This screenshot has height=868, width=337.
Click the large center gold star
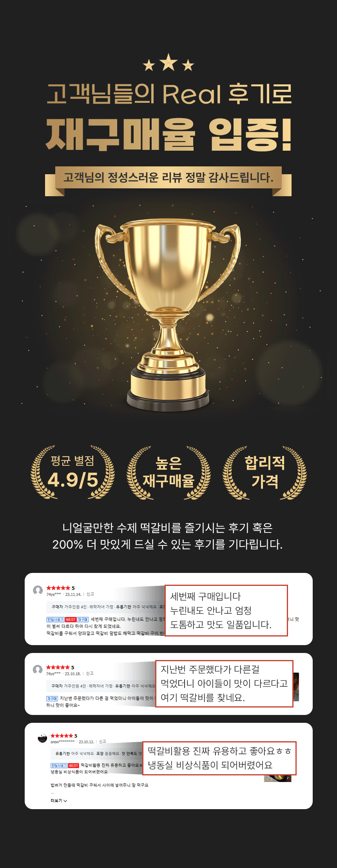point(168,62)
